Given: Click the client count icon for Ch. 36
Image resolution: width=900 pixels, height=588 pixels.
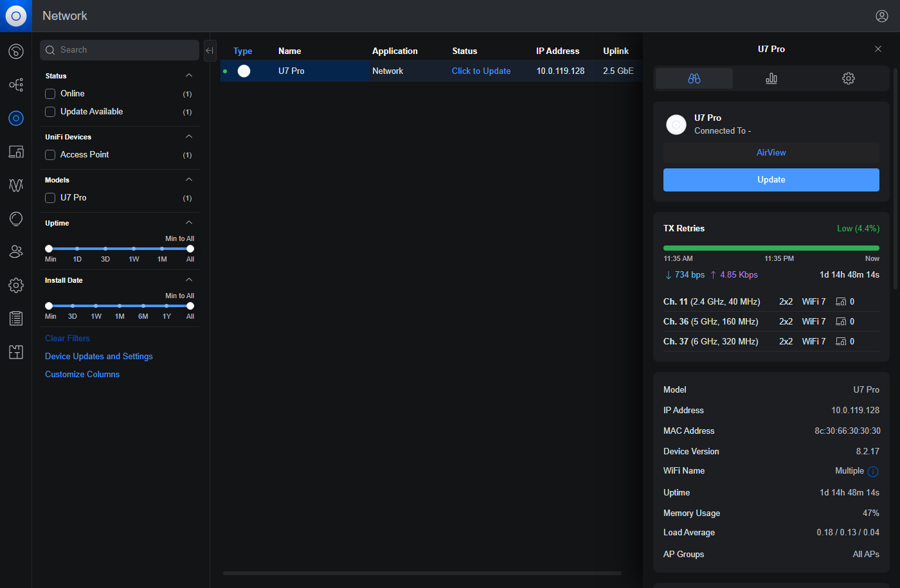Looking at the screenshot, I should [x=841, y=322].
